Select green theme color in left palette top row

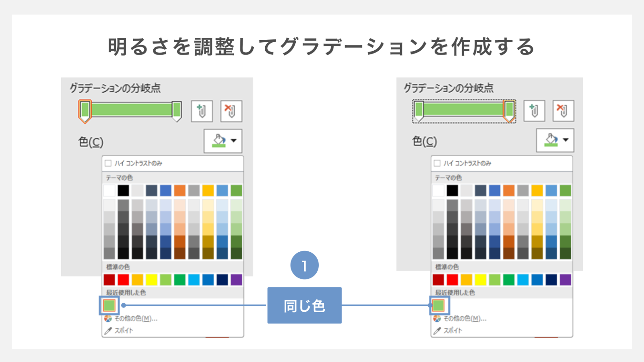coord(236,191)
